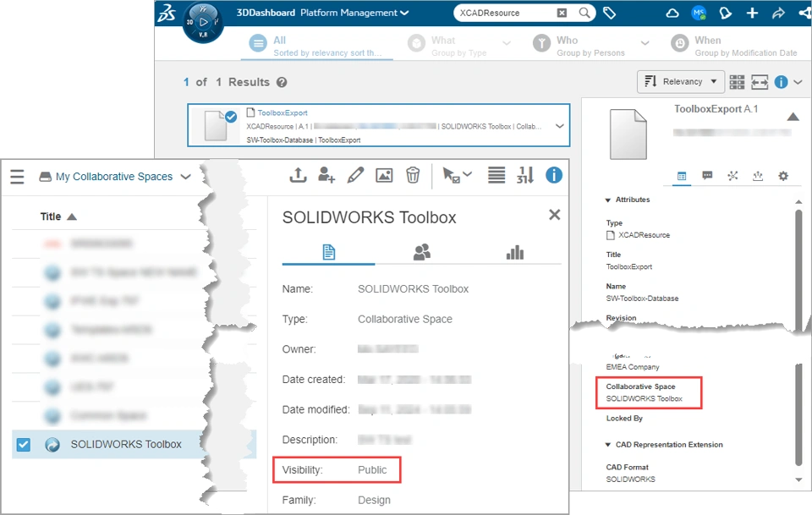812x515 pixels.
Task: Open the relations tab in info panel
Action: pos(732,176)
